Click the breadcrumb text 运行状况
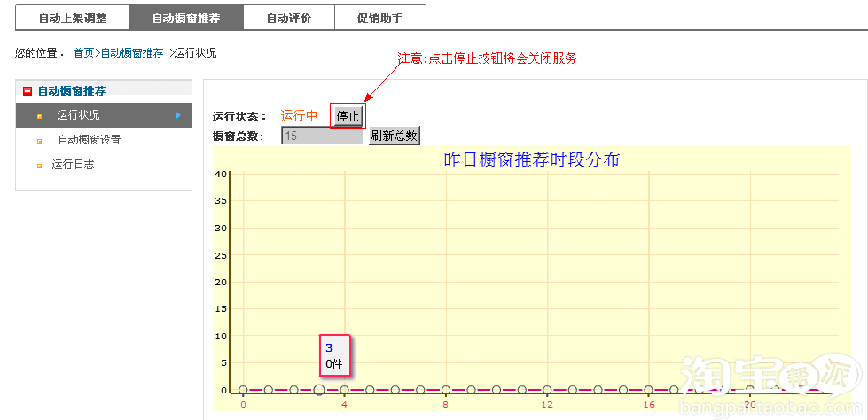 click(x=195, y=53)
